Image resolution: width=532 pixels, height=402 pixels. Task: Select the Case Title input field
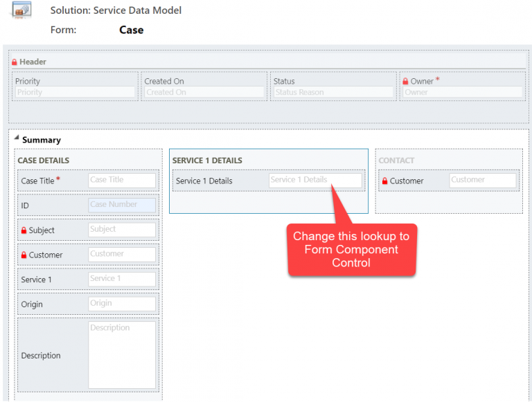click(x=122, y=180)
